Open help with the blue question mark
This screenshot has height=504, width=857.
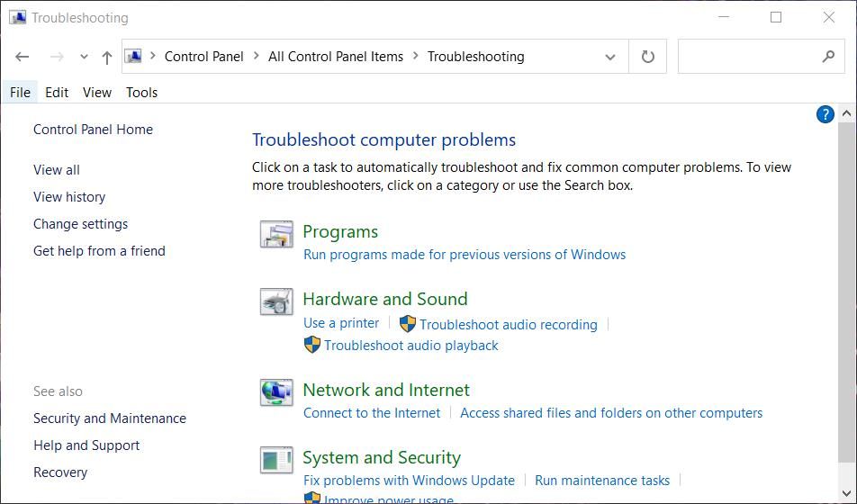tap(825, 114)
